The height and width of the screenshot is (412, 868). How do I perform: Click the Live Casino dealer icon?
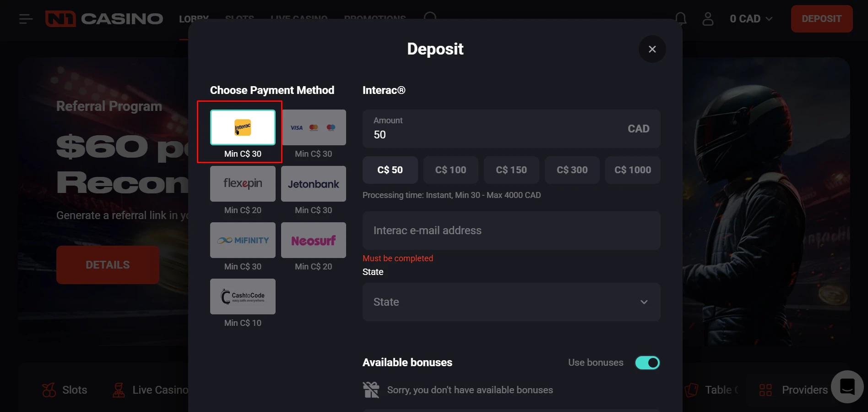[119, 390]
